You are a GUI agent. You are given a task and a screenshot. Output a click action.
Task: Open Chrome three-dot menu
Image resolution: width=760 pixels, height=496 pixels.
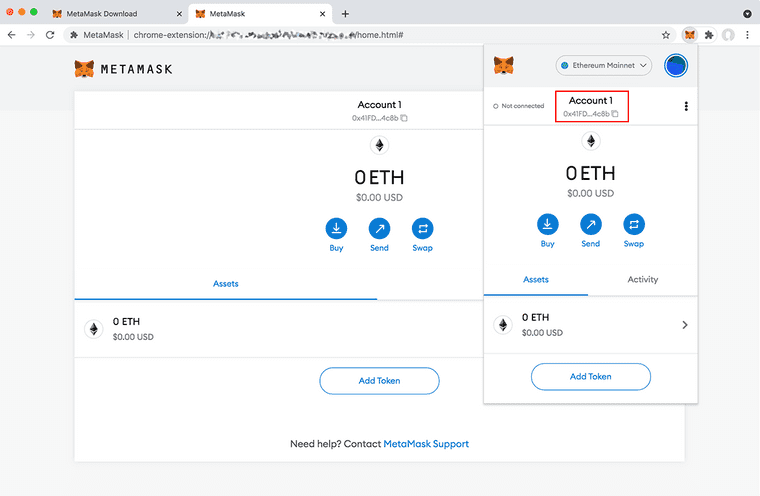[x=747, y=35]
